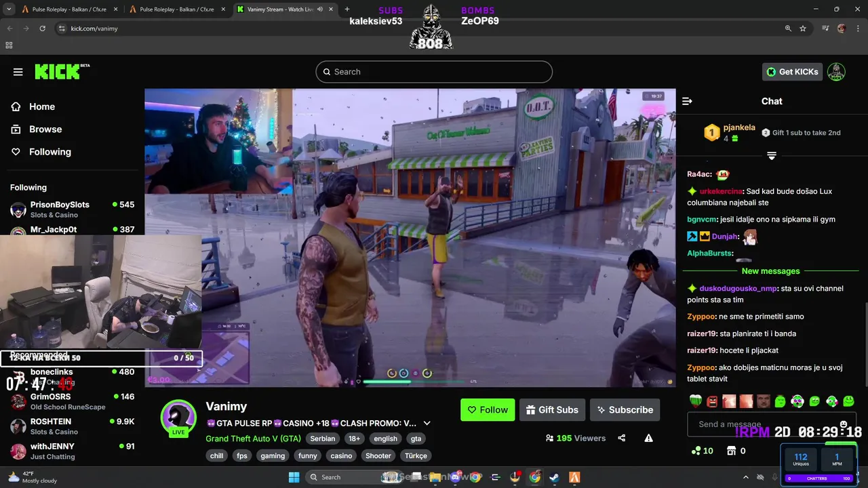Share the Vanimy stream

point(622,438)
